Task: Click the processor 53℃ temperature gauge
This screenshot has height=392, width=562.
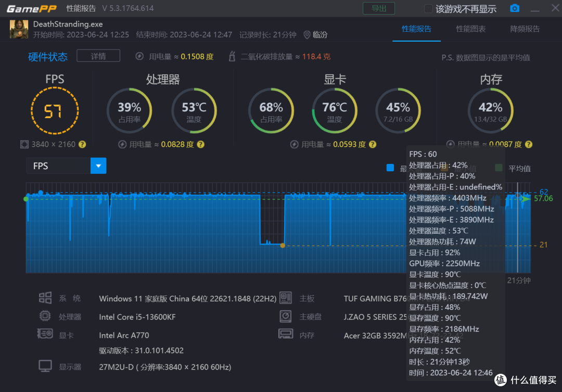Action: pos(194,111)
